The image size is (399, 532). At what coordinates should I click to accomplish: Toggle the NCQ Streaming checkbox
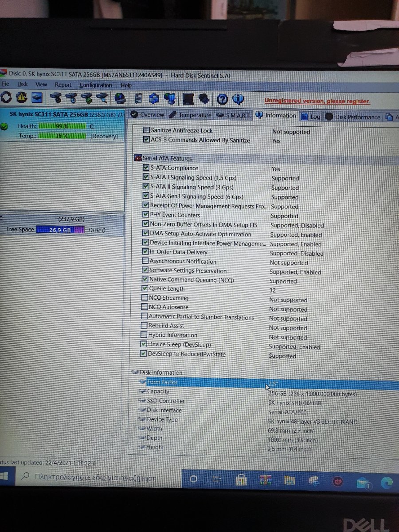click(145, 297)
